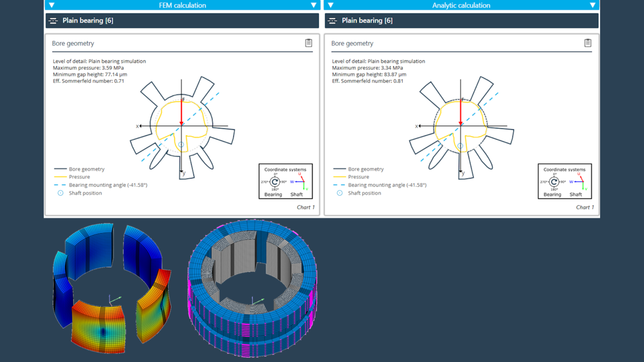Select FEM Maximum pressure: 3.59 MPa text
The width and height of the screenshot is (644, 362).
(88, 68)
